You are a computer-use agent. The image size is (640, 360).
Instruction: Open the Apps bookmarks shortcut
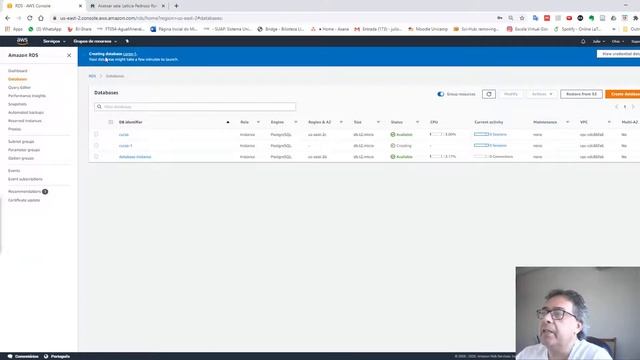pos(14,29)
